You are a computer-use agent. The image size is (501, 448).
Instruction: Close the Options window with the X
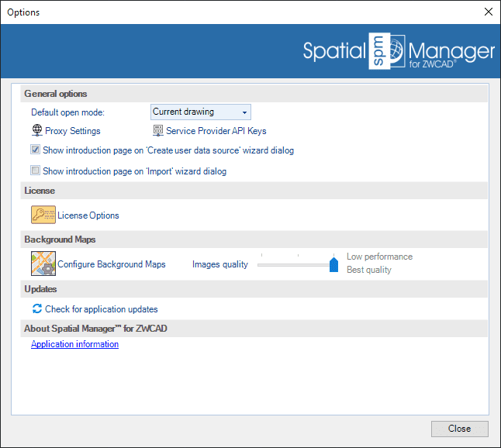coord(488,12)
